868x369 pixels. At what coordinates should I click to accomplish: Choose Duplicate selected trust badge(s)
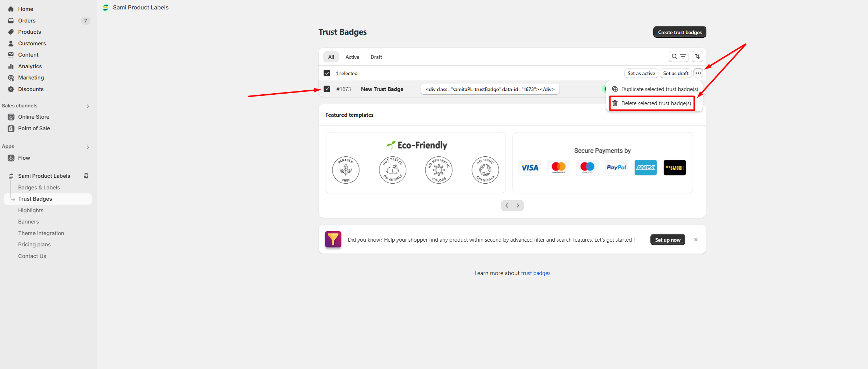655,89
